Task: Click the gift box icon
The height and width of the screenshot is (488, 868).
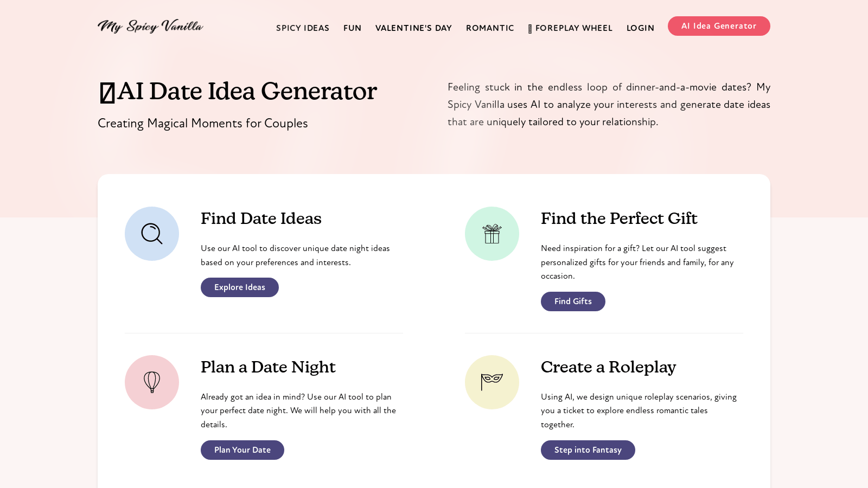Action: coord(492,234)
